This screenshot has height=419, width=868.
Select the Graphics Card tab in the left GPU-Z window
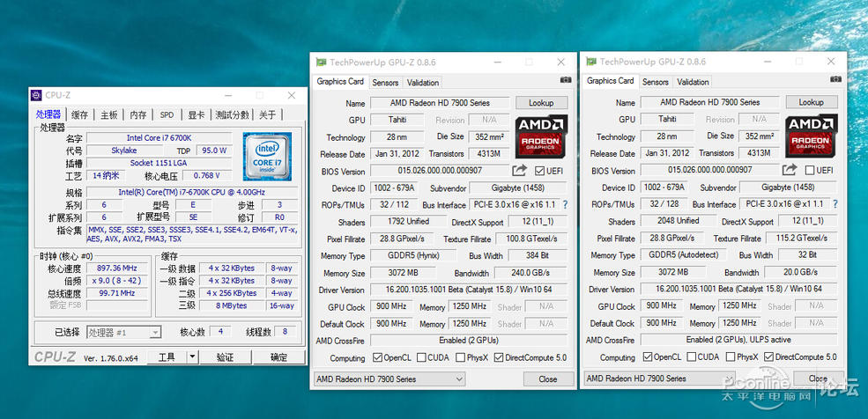340,81
